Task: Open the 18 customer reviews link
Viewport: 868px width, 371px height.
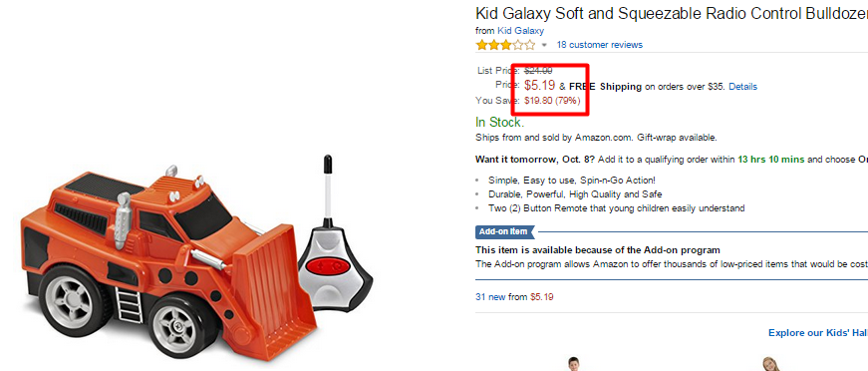Action: (600, 45)
